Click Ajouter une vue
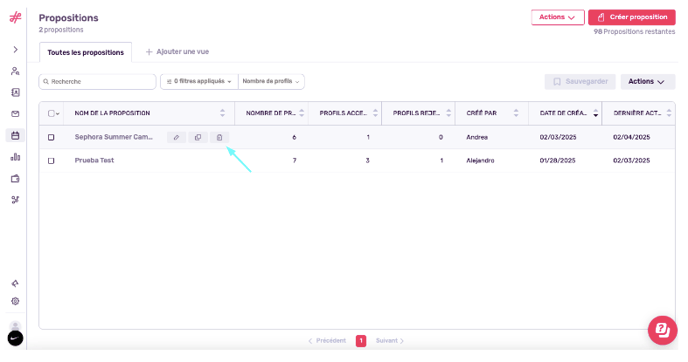The width and height of the screenshot is (688, 362). pos(177,52)
